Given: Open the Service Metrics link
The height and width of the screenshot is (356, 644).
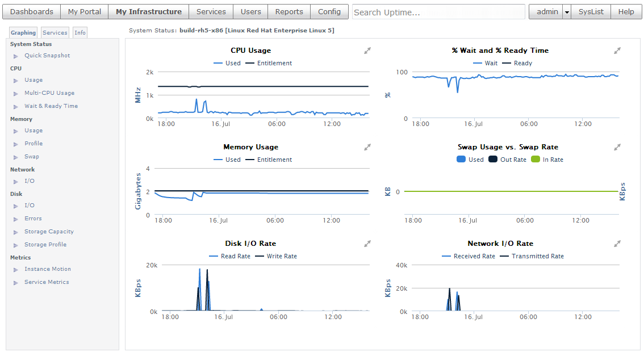Looking at the screenshot, I should pyautogui.click(x=47, y=282).
